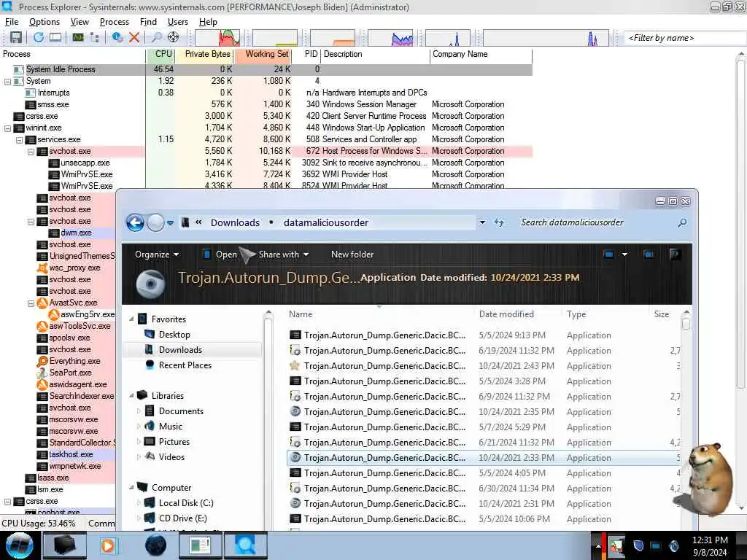The height and width of the screenshot is (560, 747).
Task: Click the show lower pane toolbar icon
Action: (x=55, y=37)
